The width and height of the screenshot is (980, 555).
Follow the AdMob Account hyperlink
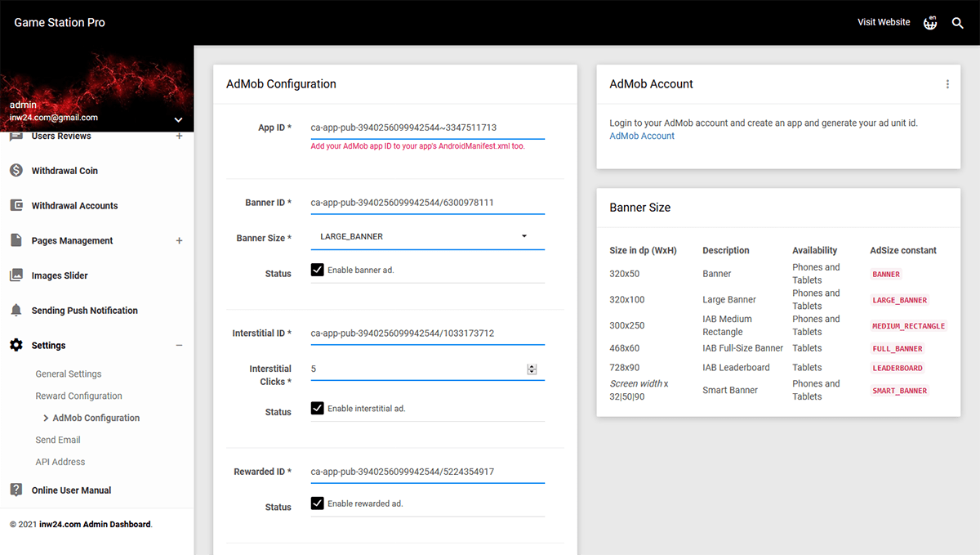642,137
